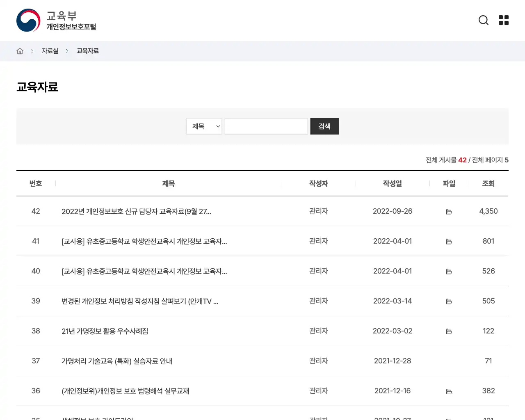Screen dimensions: 525x420
Task: Click the attachment icon for post 40
Action: point(449,271)
